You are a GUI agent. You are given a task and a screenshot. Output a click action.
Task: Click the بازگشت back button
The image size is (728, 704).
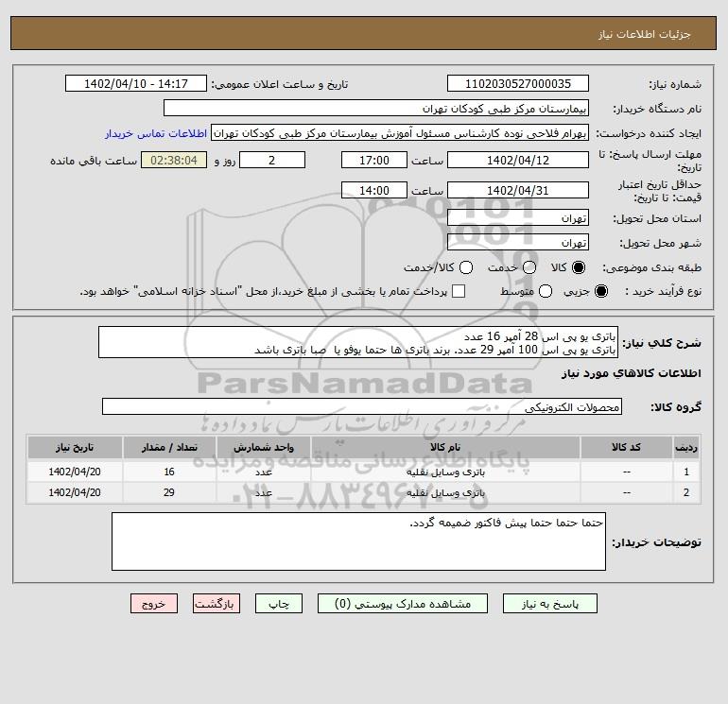click(216, 603)
